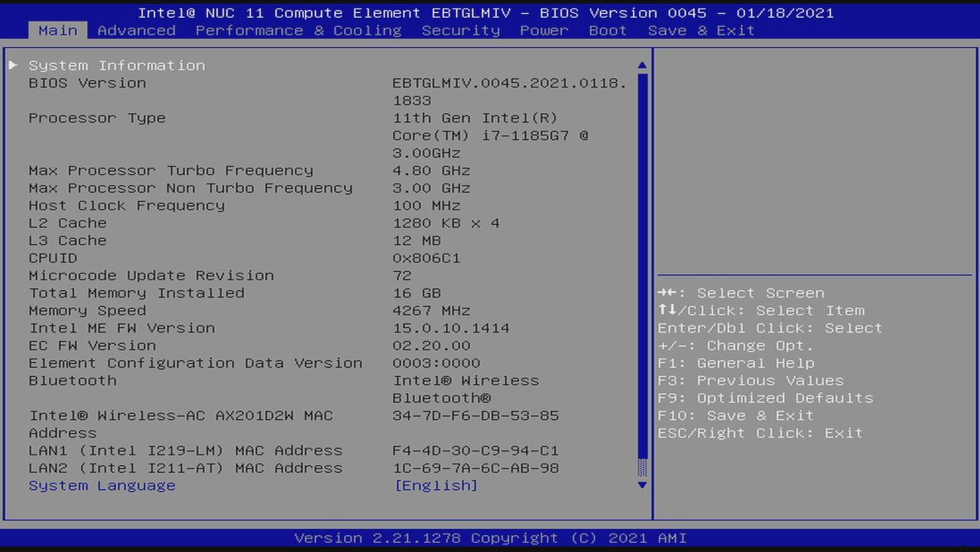Click LAN1 (Intel I219-LM) MAC Address label
This screenshot has width=980, height=552.
click(185, 451)
